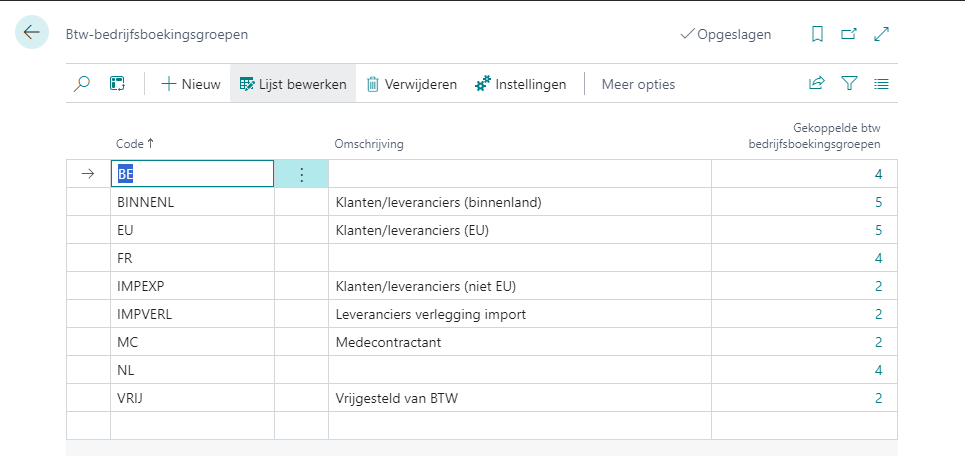This screenshot has height=456, width=965.
Task: Click the empty description cell for NL
Action: point(520,370)
